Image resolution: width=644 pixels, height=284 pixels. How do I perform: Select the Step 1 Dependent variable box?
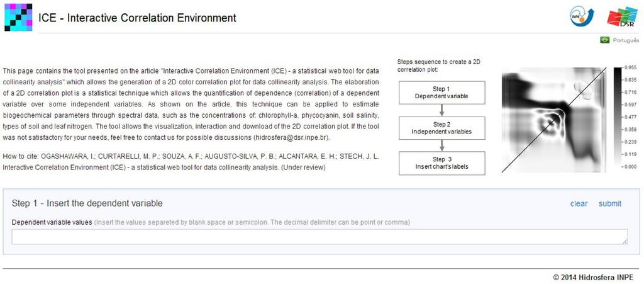click(x=441, y=92)
